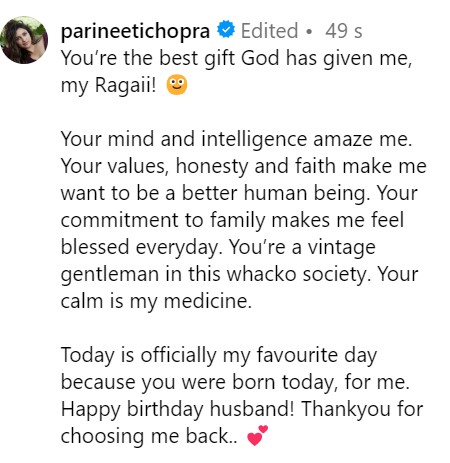Click the line "You're the best gift God"

[170, 58]
